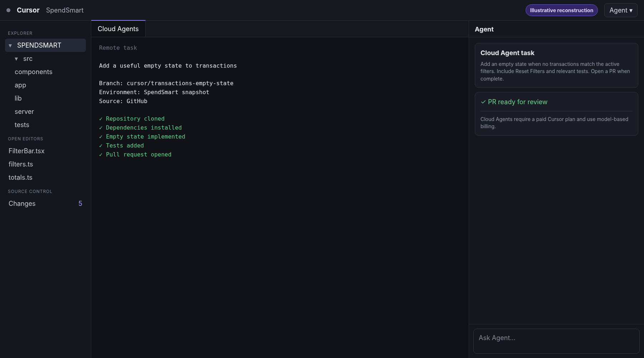Image resolution: width=644 pixels, height=358 pixels.
Task: Click the Source: GitHub line
Action: click(x=123, y=101)
